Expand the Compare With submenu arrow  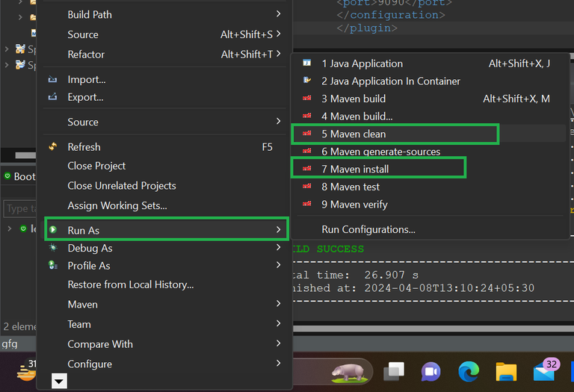point(278,343)
